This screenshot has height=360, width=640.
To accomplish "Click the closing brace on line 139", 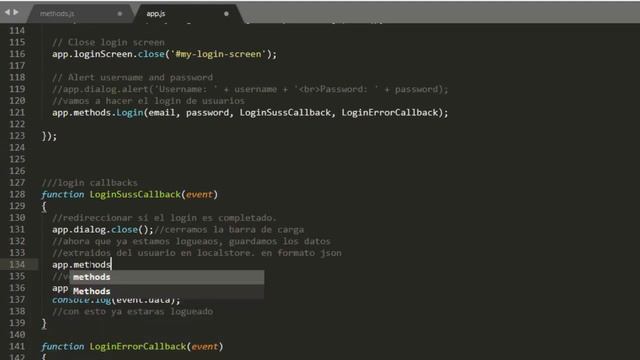I will (44, 323).
